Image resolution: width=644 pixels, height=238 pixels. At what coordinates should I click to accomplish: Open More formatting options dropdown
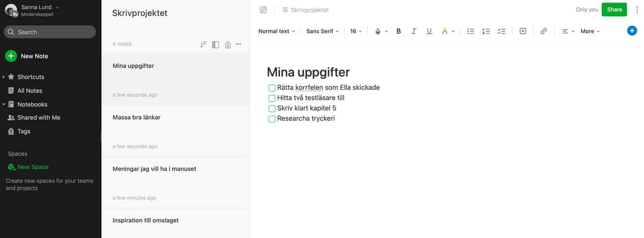(x=590, y=31)
